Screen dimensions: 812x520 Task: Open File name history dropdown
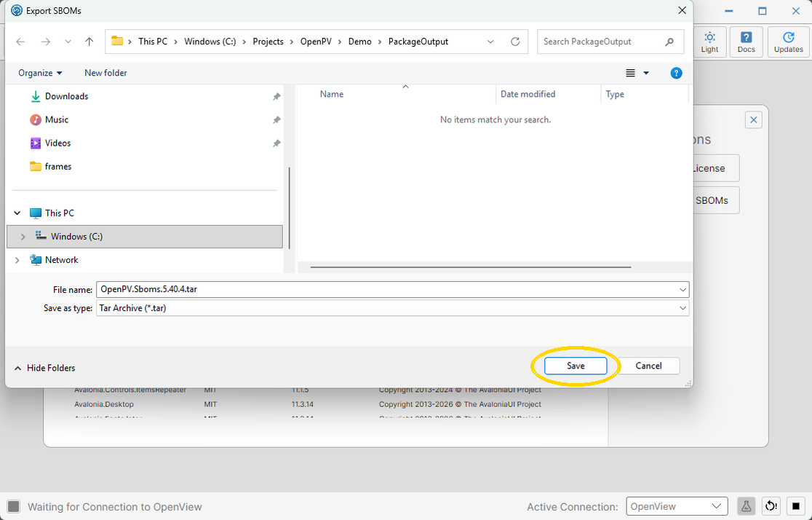point(682,289)
